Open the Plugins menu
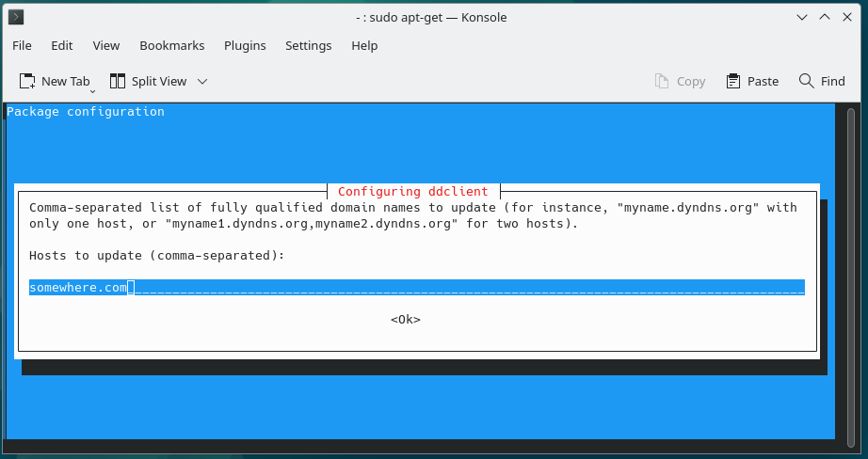 245,46
